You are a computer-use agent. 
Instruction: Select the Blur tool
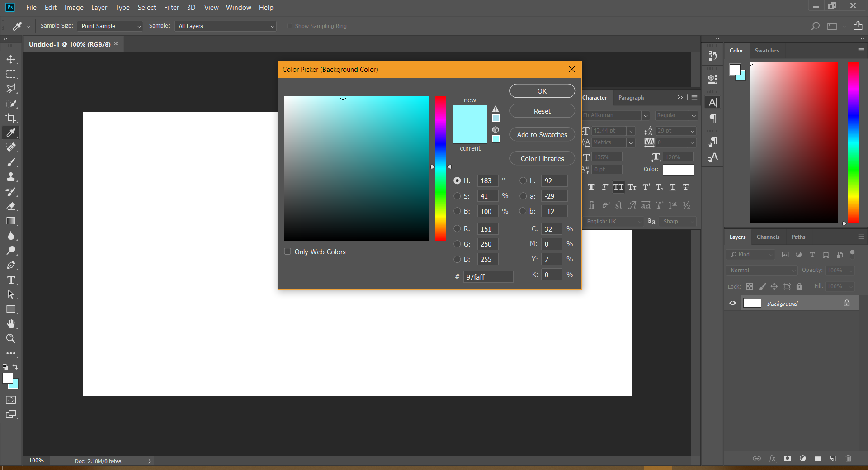point(11,236)
